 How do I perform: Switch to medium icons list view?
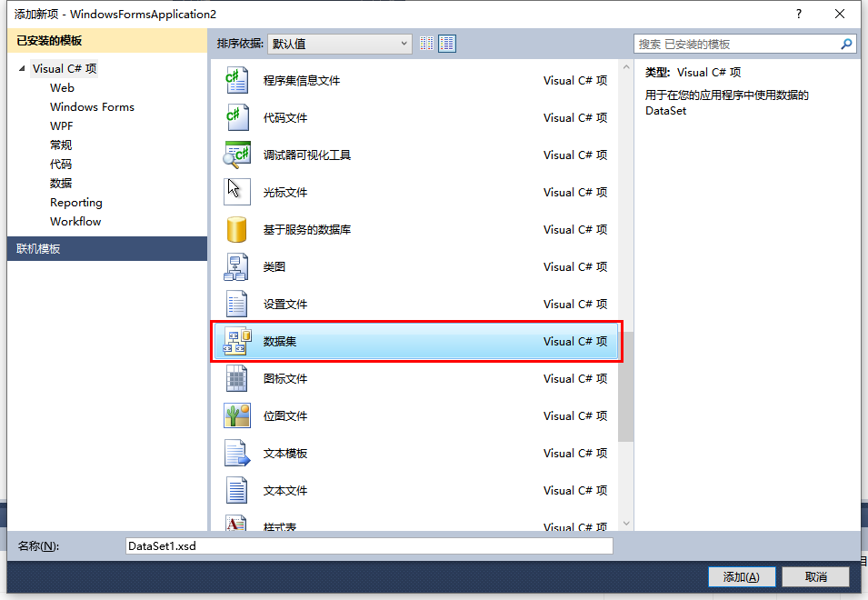446,43
